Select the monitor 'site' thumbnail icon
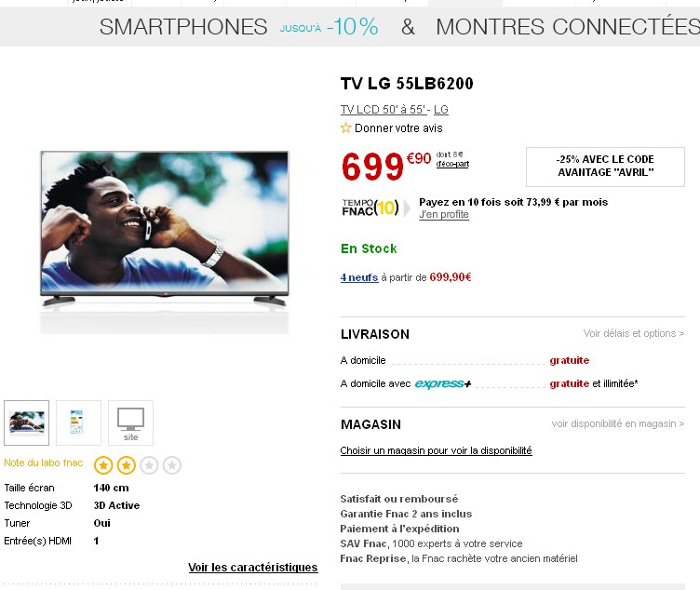The height and width of the screenshot is (590, 700). (x=130, y=422)
